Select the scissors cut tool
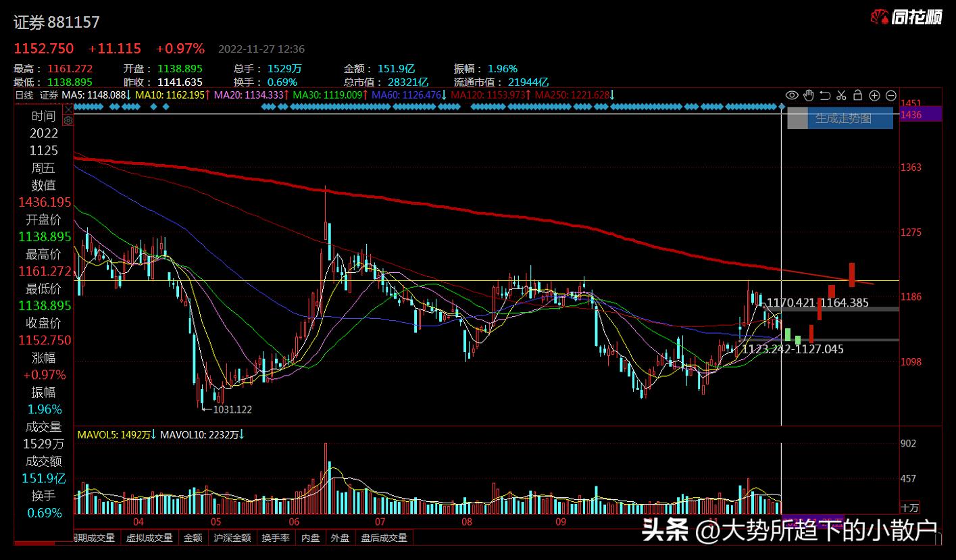Image resolution: width=956 pixels, height=560 pixels. tap(841, 95)
